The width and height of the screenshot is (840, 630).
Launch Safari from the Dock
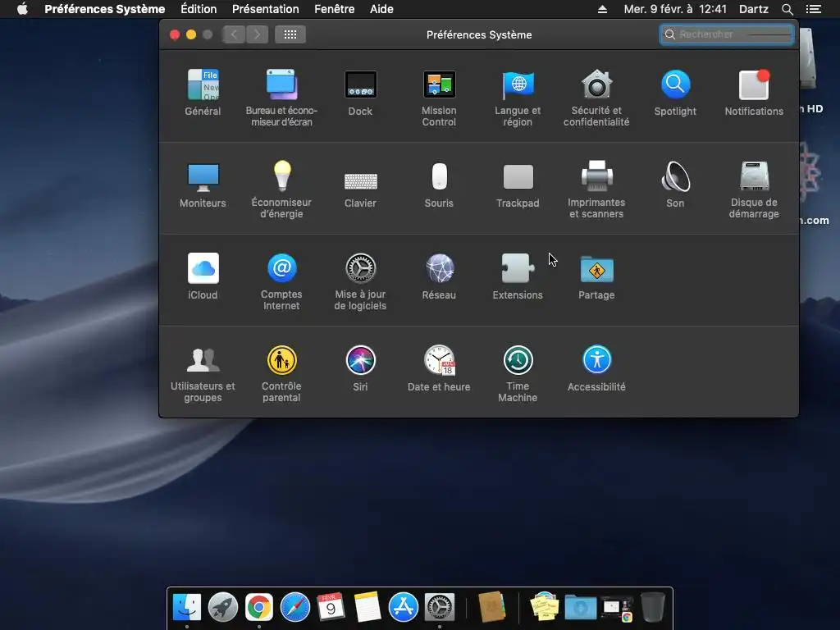point(295,607)
